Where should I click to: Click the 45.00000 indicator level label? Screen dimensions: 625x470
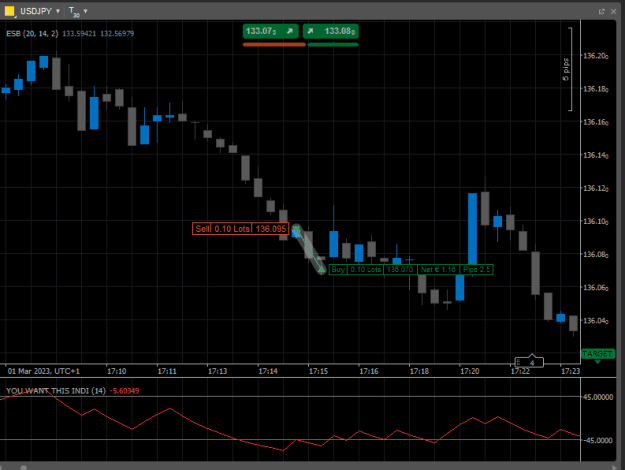tap(598, 397)
